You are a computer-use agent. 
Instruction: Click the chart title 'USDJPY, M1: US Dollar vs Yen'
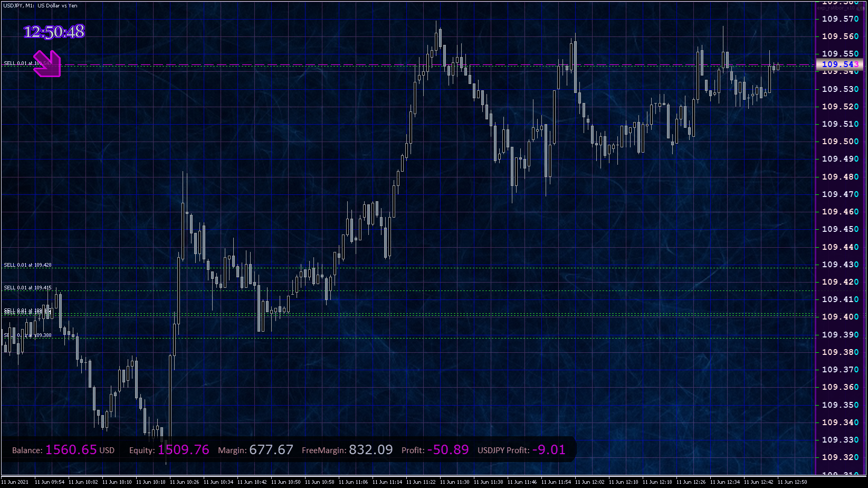tap(40, 6)
